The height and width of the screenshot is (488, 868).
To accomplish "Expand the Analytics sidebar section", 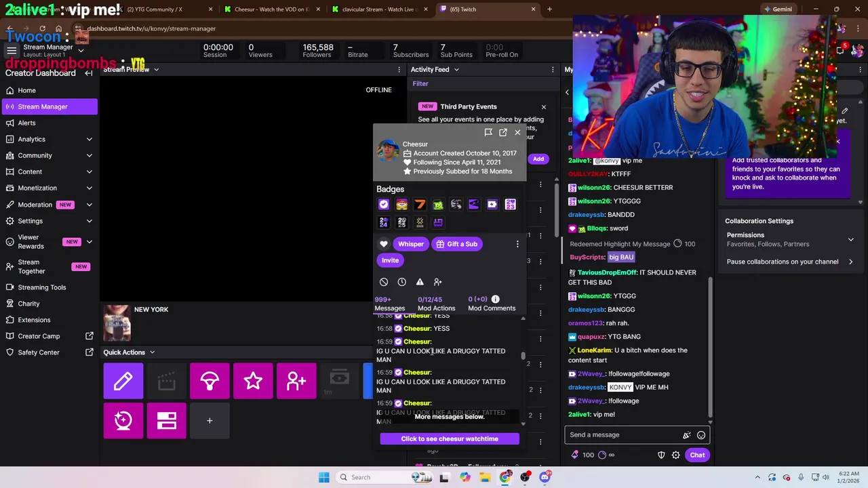I will tap(49, 139).
